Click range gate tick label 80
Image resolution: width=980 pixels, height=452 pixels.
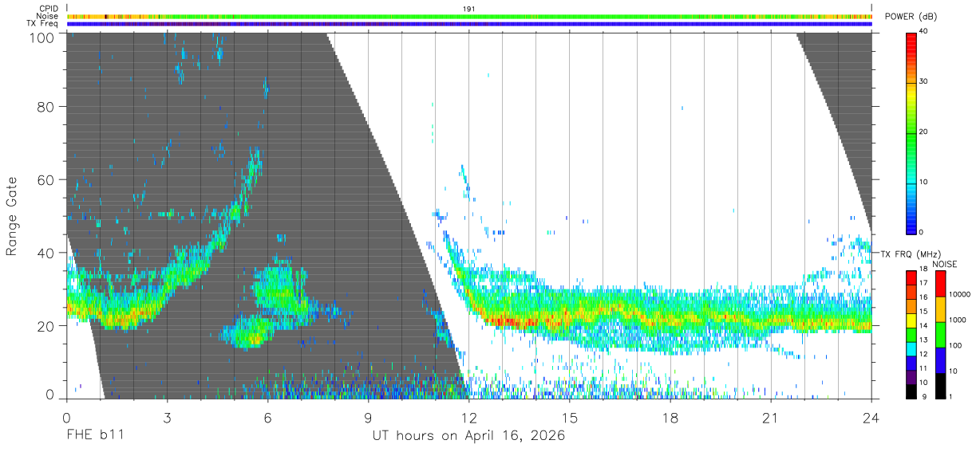44,106
